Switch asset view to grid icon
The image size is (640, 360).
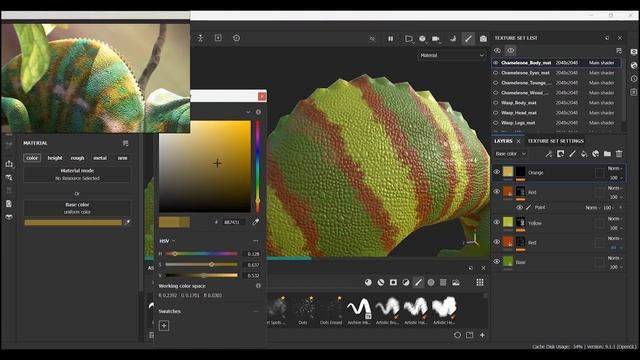tap(480, 282)
